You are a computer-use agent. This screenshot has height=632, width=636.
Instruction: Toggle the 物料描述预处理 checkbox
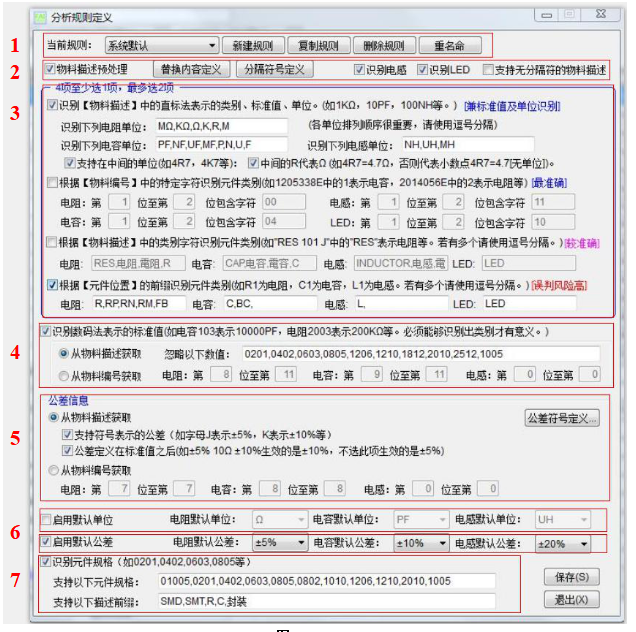tap(51, 70)
